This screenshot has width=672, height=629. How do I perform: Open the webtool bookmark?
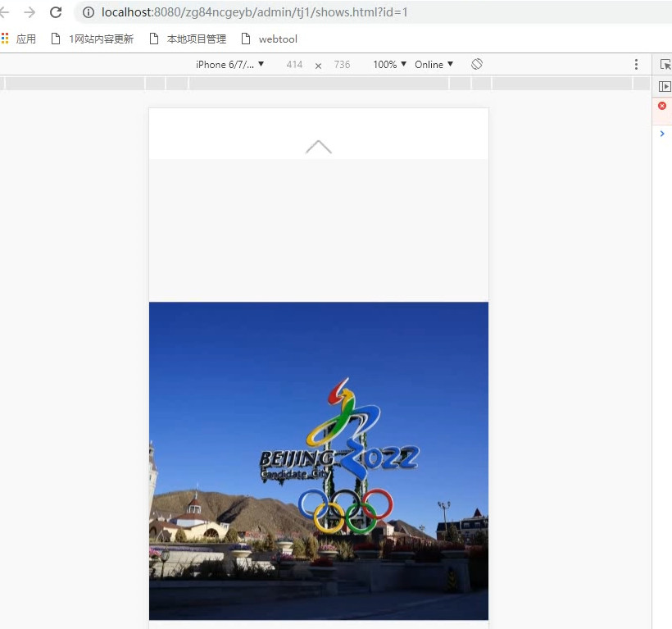pyautogui.click(x=270, y=39)
